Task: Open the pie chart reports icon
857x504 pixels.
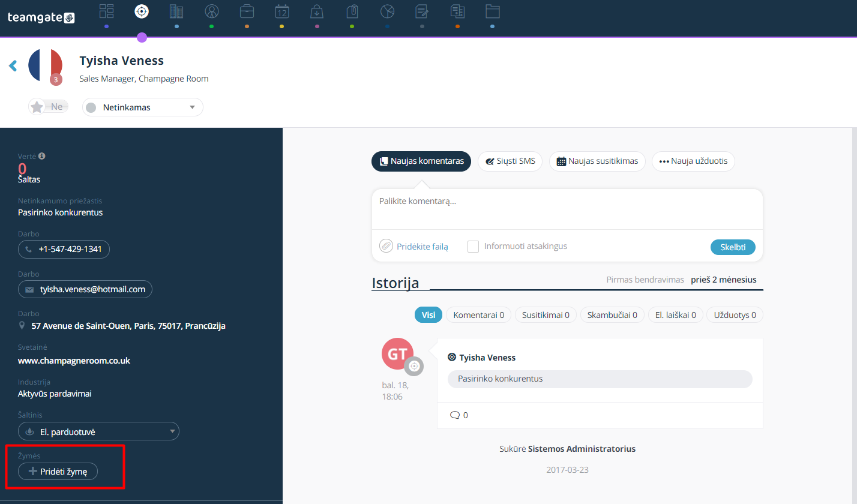Action: (387, 11)
